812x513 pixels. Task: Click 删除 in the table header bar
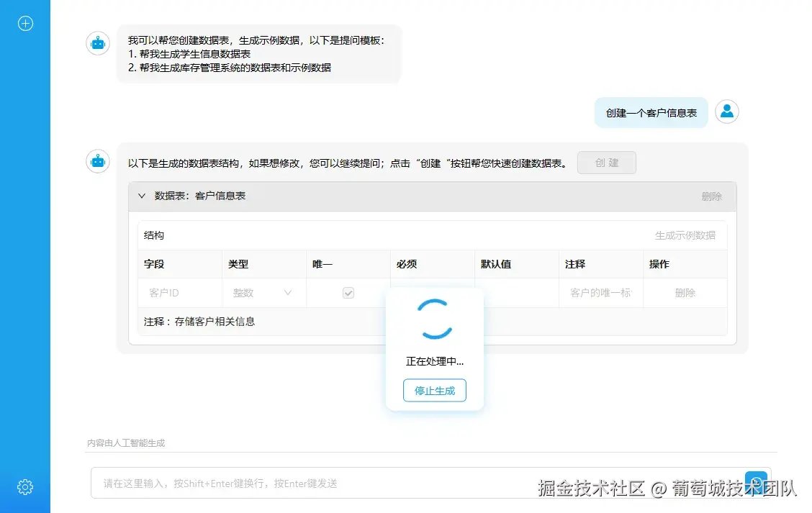point(711,196)
